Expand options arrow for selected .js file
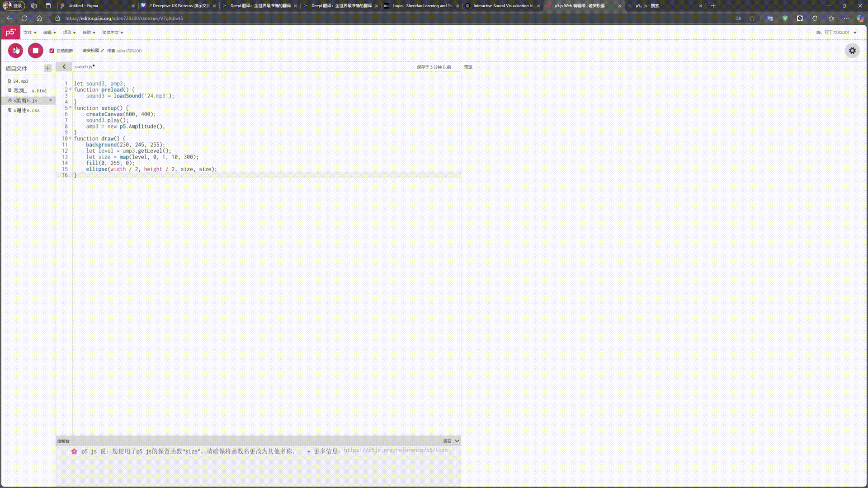This screenshot has height=488, width=868. coord(50,100)
